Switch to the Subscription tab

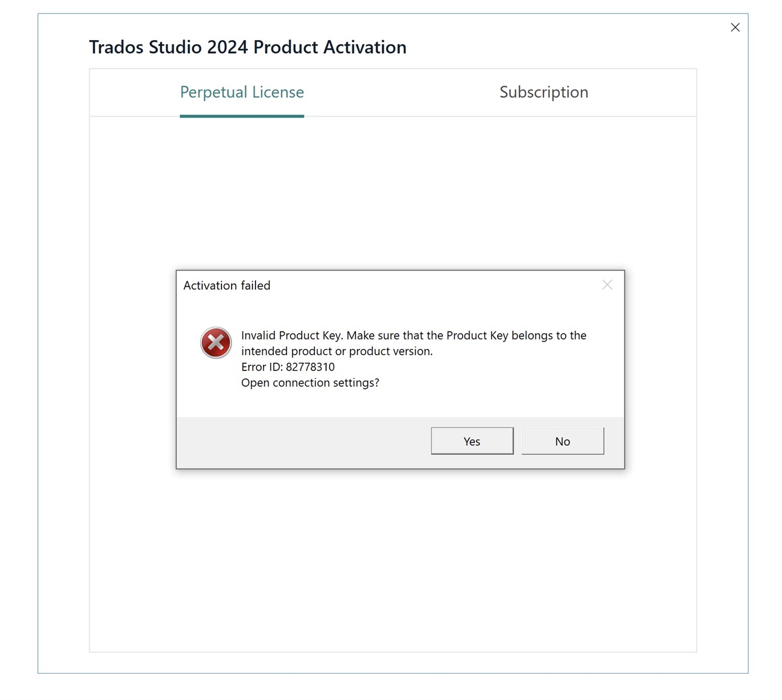pos(543,92)
